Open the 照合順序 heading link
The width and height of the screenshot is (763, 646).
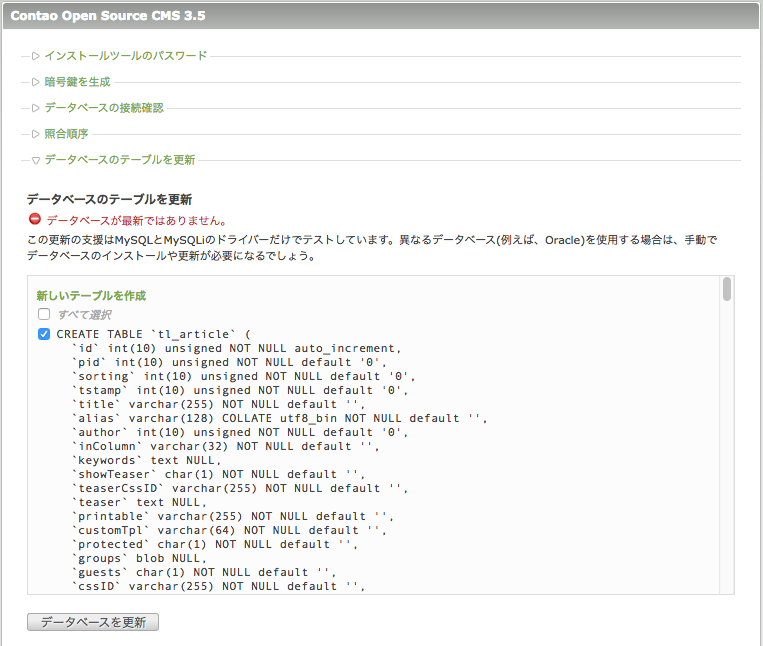pos(66,134)
